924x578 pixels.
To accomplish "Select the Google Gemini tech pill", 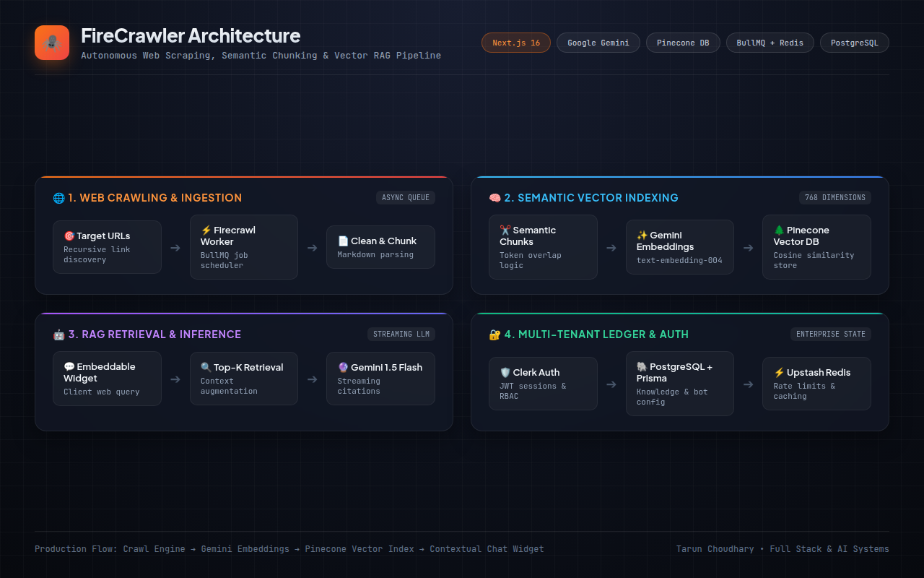I will tap(598, 43).
